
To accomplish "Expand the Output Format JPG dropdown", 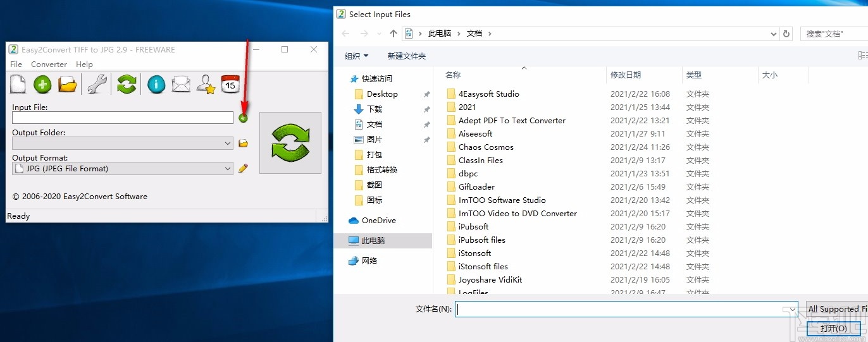I will pyautogui.click(x=228, y=169).
